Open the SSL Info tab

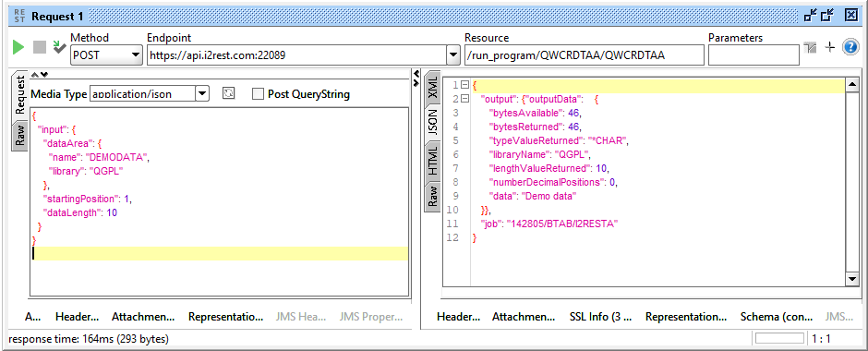[x=600, y=317]
